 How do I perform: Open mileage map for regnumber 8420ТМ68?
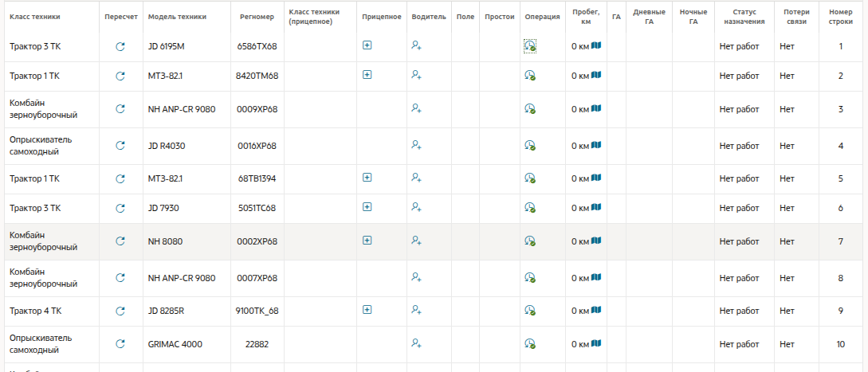(596, 75)
